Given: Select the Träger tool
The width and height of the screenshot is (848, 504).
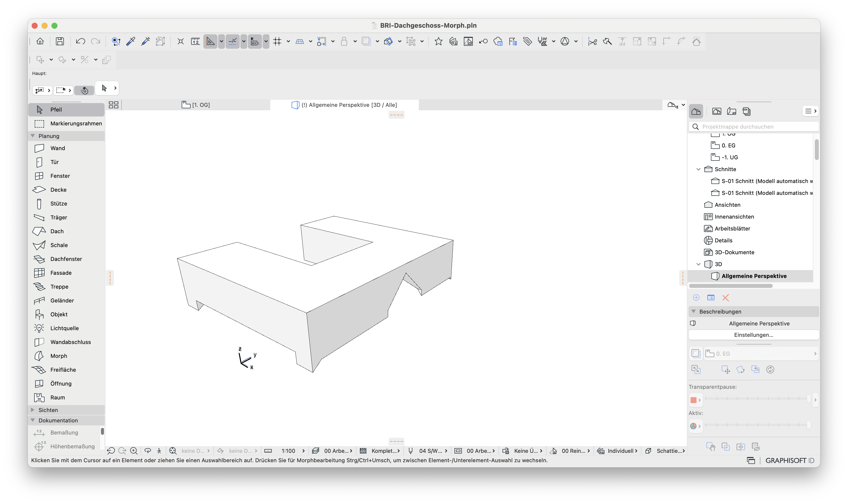Looking at the screenshot, I should 66,218.
